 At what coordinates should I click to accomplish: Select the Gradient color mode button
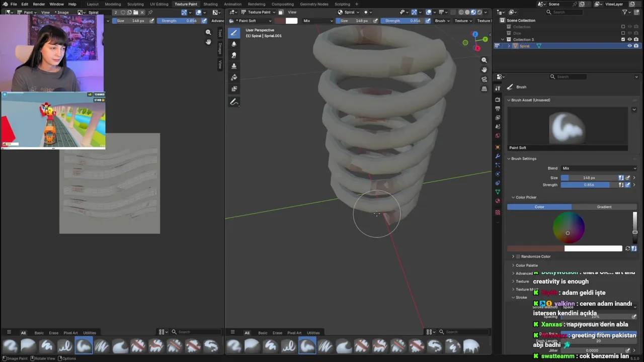tap(604, 207)
